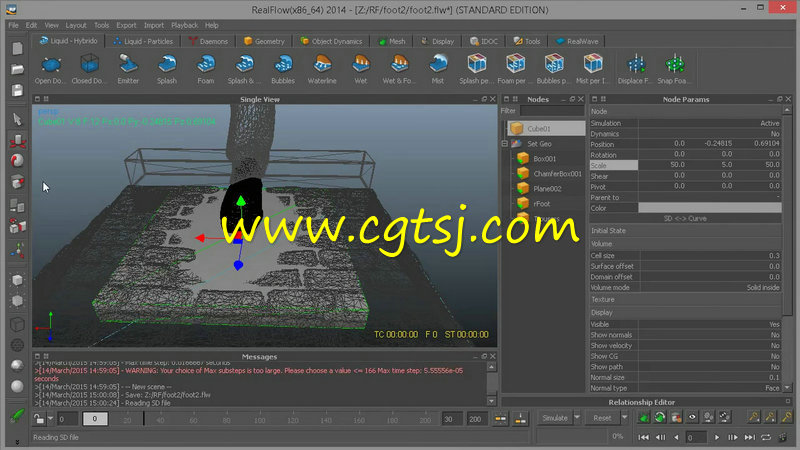
Task: Click the Splash per Impact icon
Action: (x=477, y=64)
